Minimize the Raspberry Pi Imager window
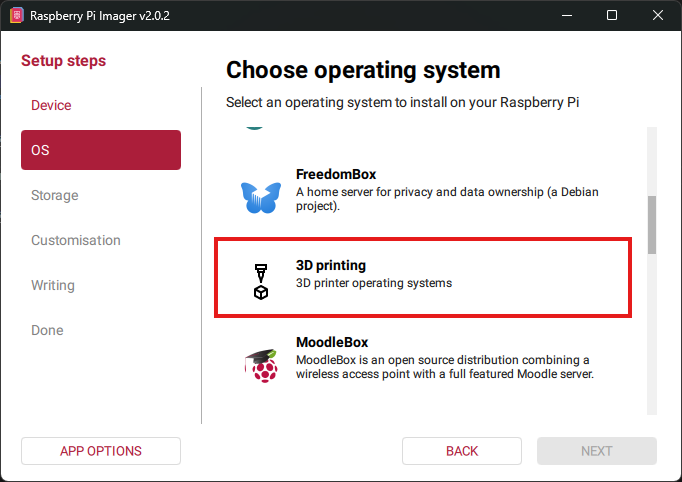 pos(566,15)
